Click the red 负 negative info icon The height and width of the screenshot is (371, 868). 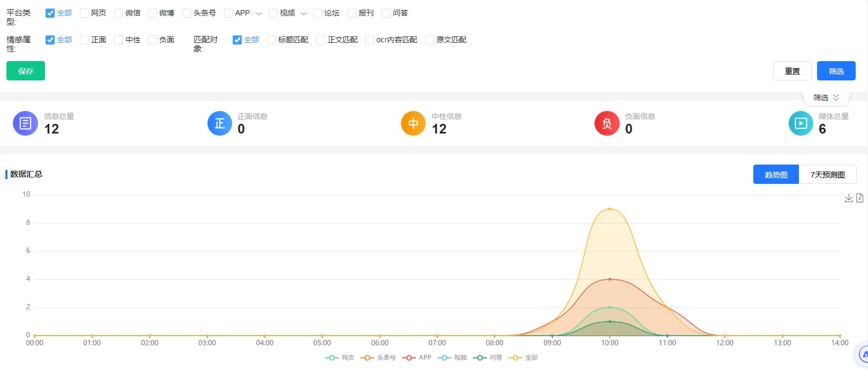click(607, 123)
